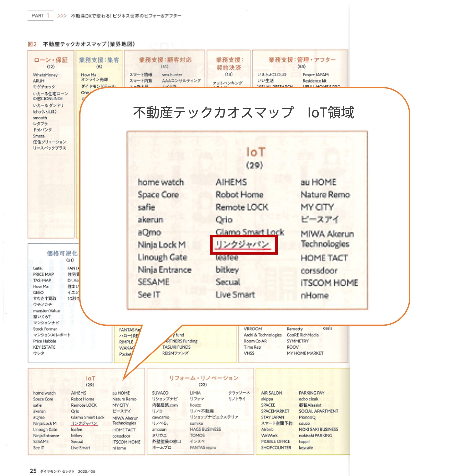
Task: Click 'リンクジャパン' in the small bottom IoT box
Action: point(84,423)
